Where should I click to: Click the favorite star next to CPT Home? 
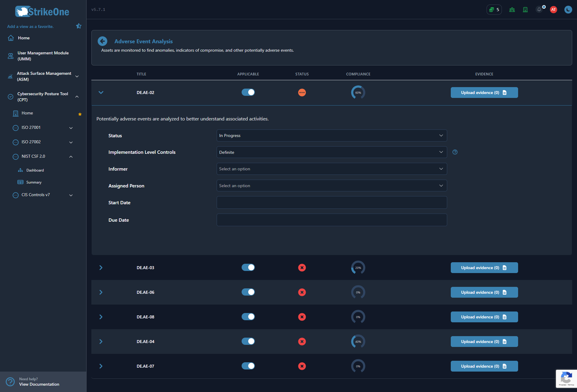(80, 114)
